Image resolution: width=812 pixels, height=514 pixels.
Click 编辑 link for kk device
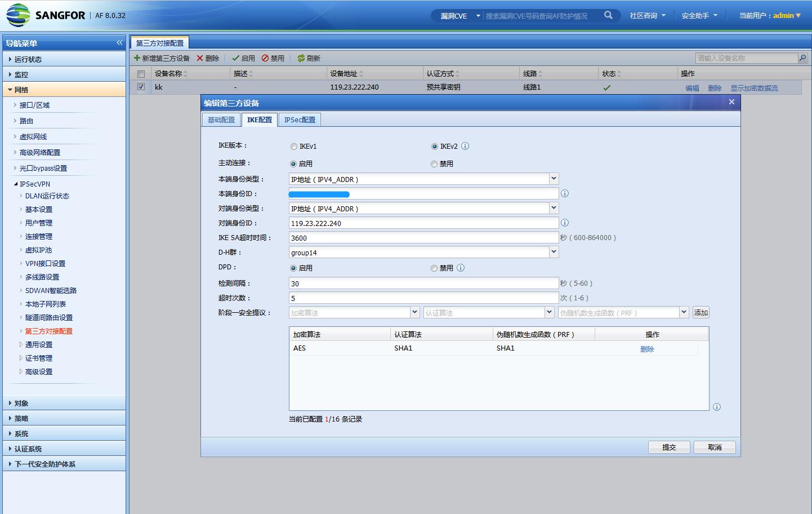(692, 88)
